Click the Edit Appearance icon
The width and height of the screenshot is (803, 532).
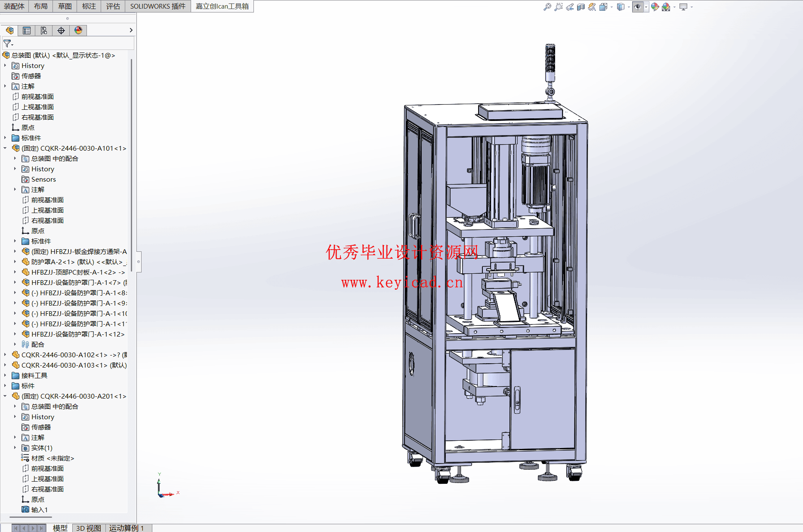(655, 7)
